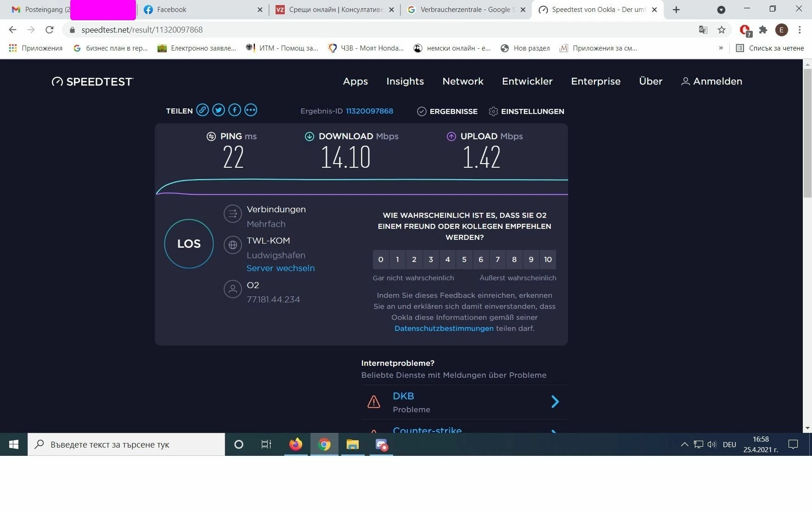Image resolution: width=812 pixels, height=511 pixels.
Task: Copy the result link via the share link icon
Action: click(x=203, y=110)
